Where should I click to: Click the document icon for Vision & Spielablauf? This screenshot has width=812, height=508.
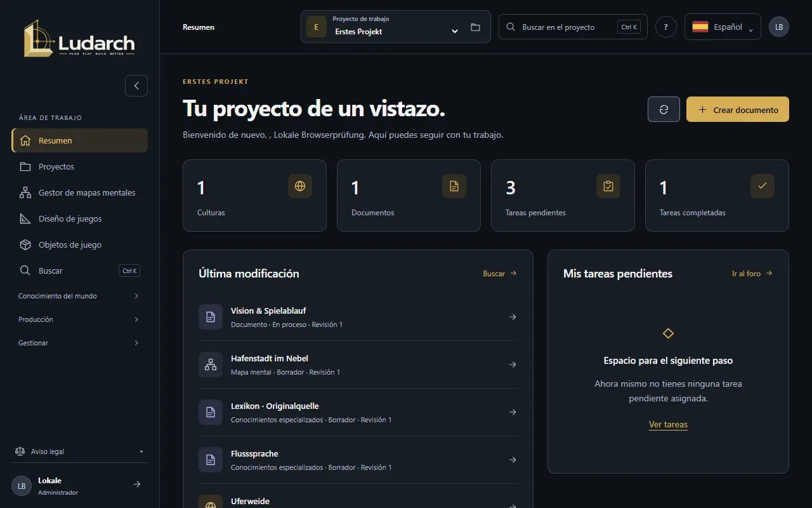(211, 317)
